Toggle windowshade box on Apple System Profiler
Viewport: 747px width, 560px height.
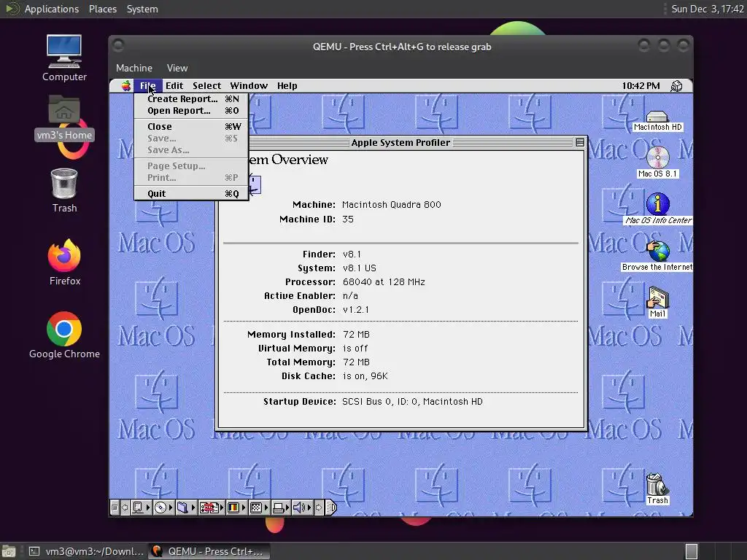point(580,142)
